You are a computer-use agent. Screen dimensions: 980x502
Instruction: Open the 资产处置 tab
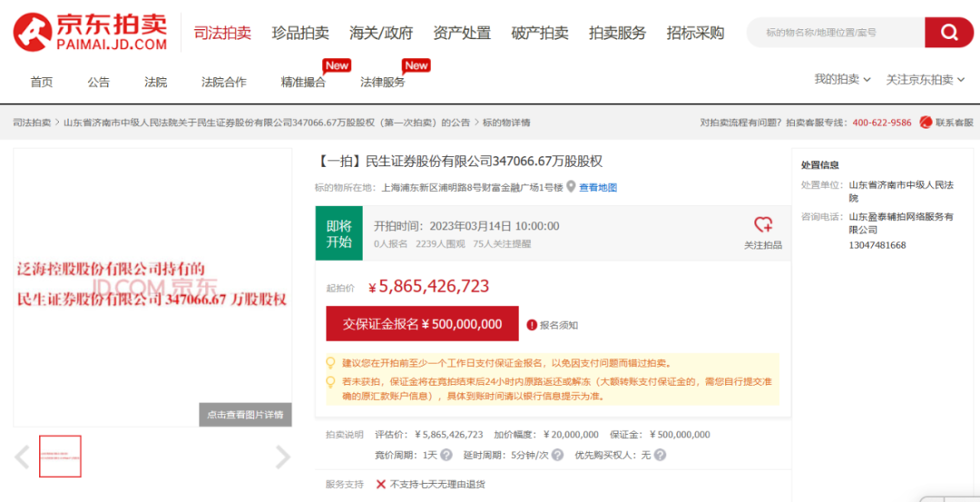click(x=462, y=33)
